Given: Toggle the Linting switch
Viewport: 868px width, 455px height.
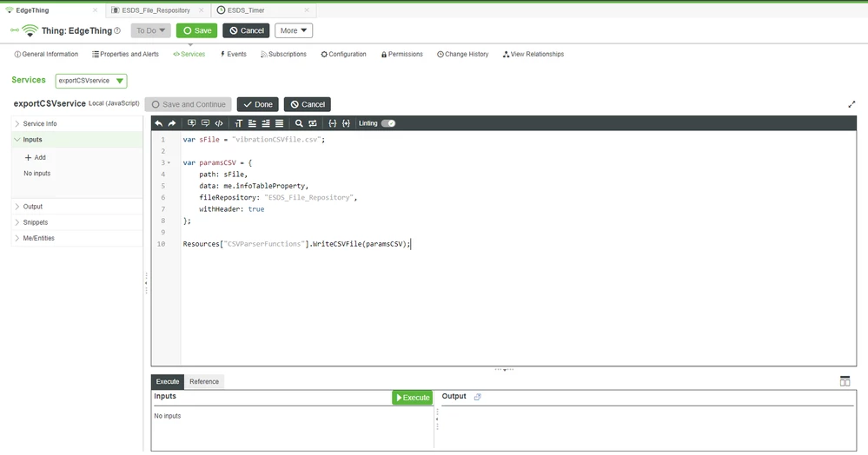Looking at the screenshot, I should point(388,123).
